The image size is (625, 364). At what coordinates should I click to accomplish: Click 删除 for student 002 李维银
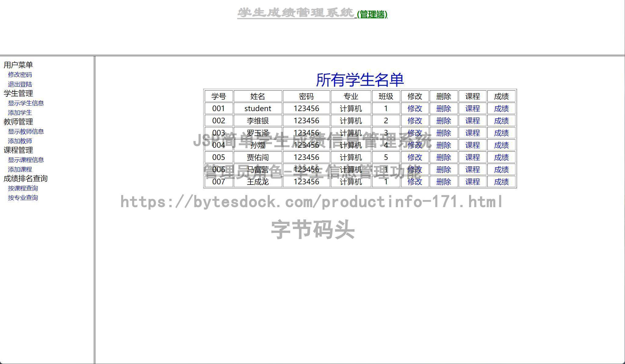coord(443,121)
